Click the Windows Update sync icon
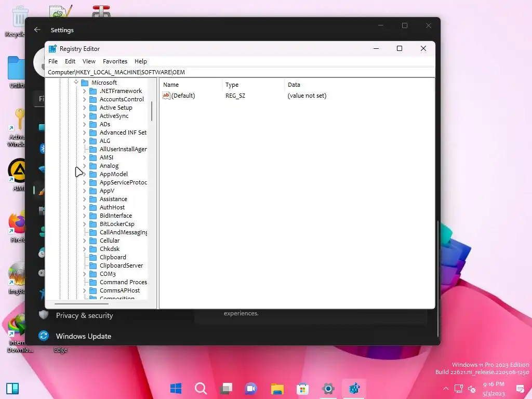The height and width of the screenshot is (399, 532). [x=44, y=336]
